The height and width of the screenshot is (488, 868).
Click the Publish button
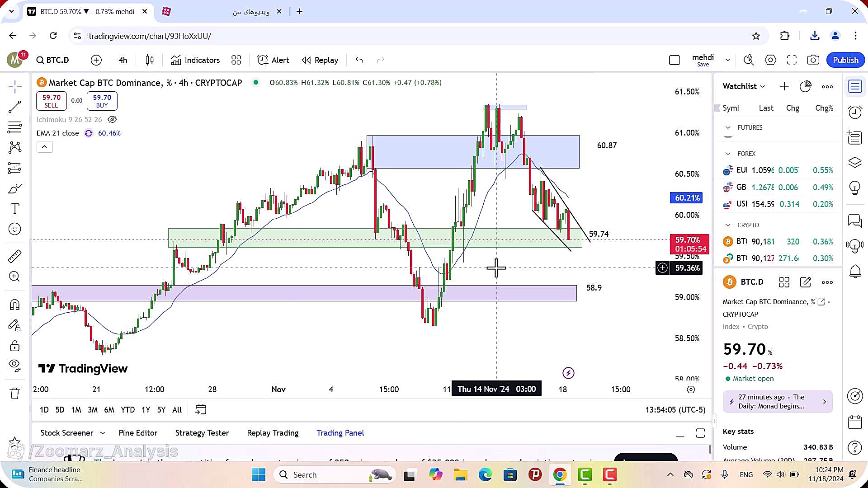pyautogui.click(x=845, y=60)
